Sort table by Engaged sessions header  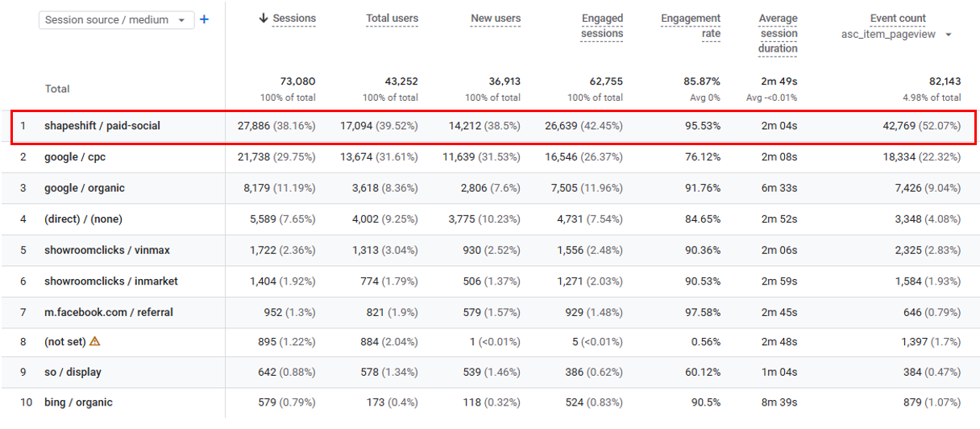602,26
